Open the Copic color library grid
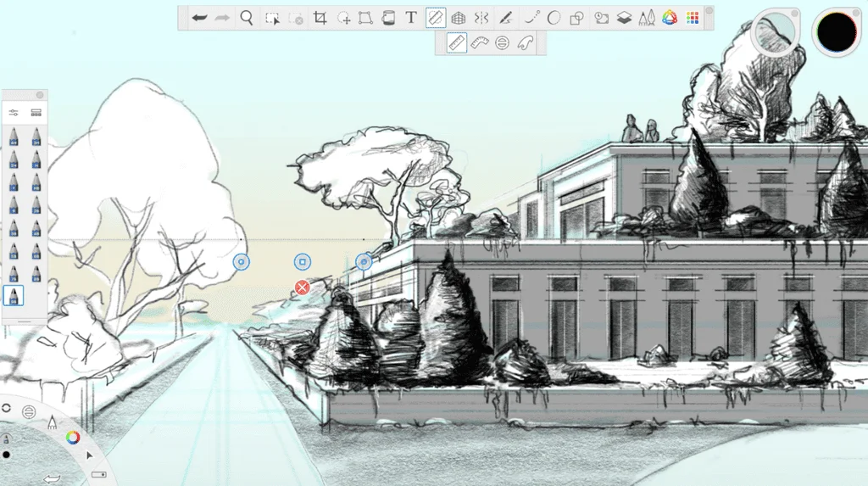 click(693, 19)
